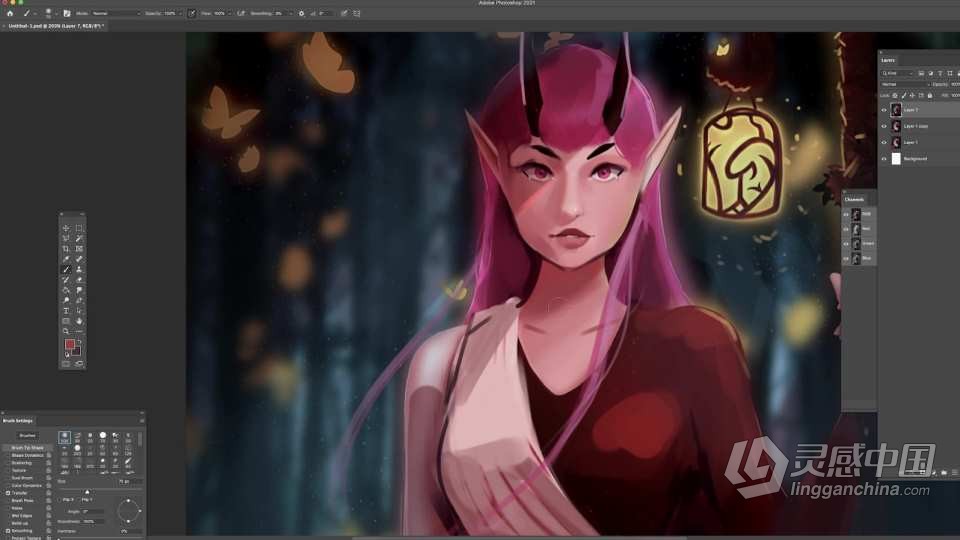Select the Clone Stamp tool

click(x=79, y=269)
